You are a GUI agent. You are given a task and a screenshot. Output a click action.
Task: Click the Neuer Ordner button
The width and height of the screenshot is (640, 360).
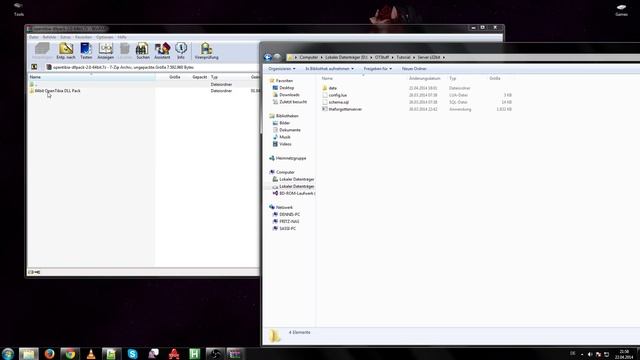pyautogui.click(x=414, y=69)
